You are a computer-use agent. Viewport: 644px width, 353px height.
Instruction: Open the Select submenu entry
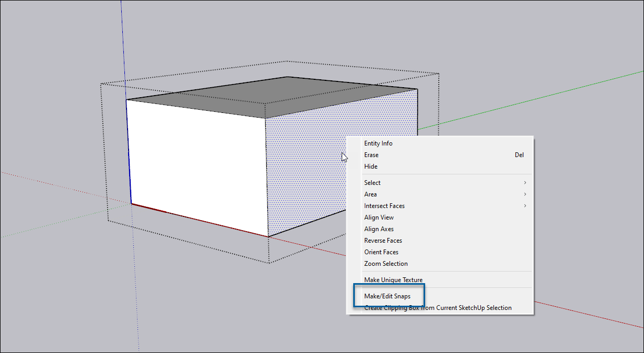pos(440,183)
